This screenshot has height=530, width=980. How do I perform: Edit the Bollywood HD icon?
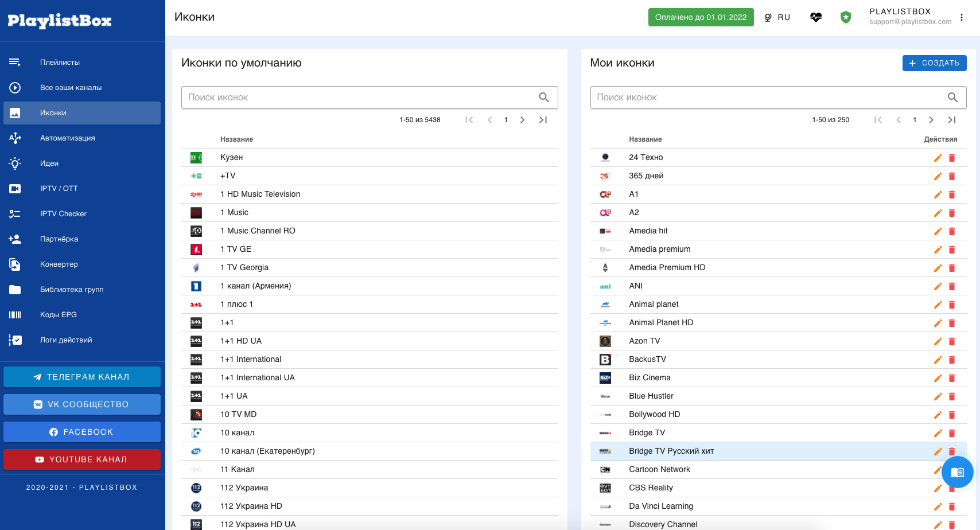click(938, 415)
